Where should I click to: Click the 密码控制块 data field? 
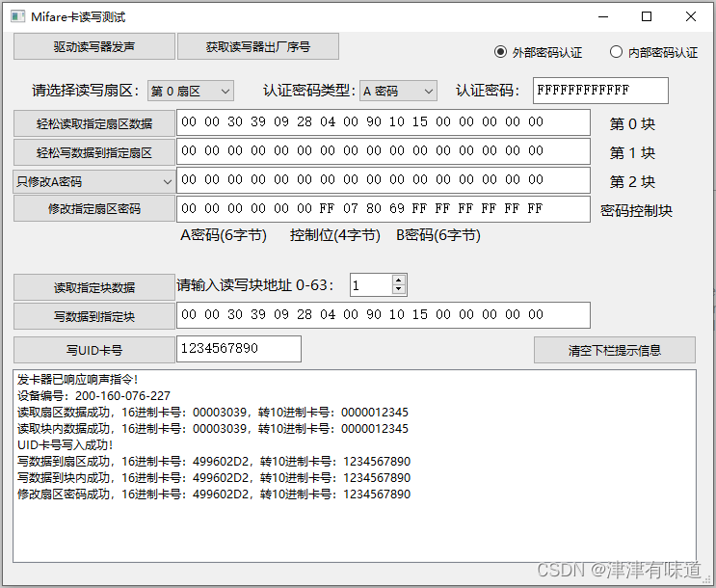pyautogui.click(x=384, y=209)
